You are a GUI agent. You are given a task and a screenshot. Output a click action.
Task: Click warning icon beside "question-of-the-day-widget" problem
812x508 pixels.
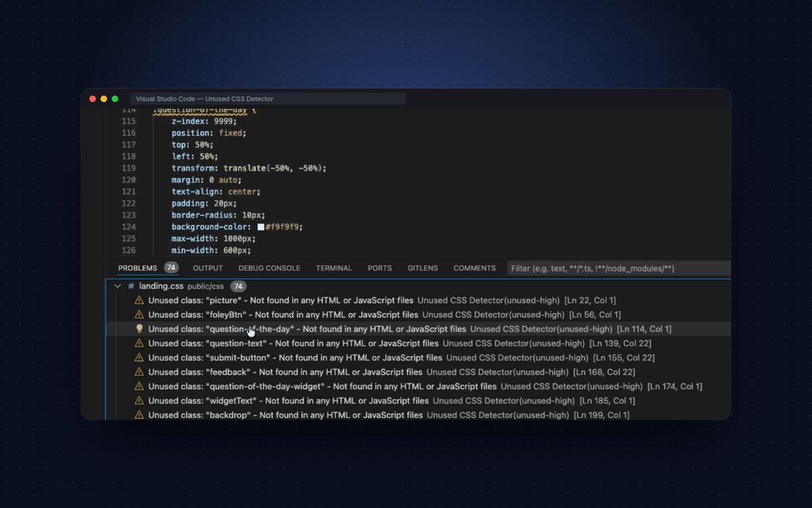(139, 386)
